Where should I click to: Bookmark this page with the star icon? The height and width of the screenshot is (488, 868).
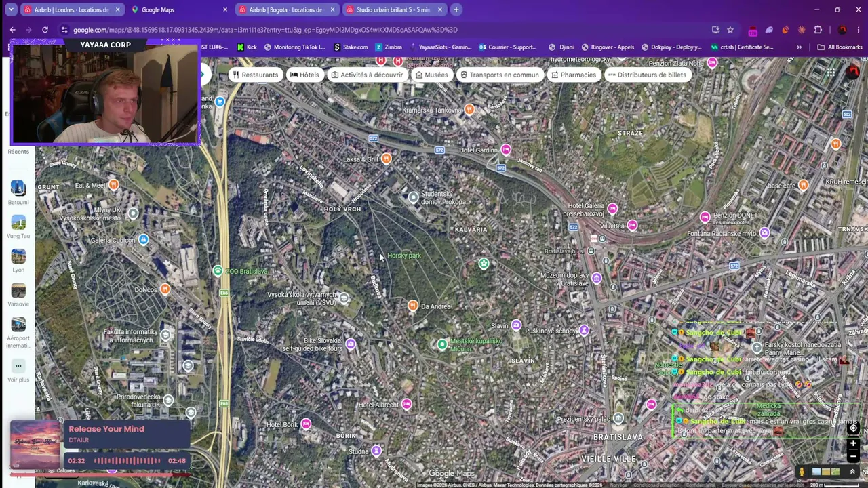[x=730, y=30]
